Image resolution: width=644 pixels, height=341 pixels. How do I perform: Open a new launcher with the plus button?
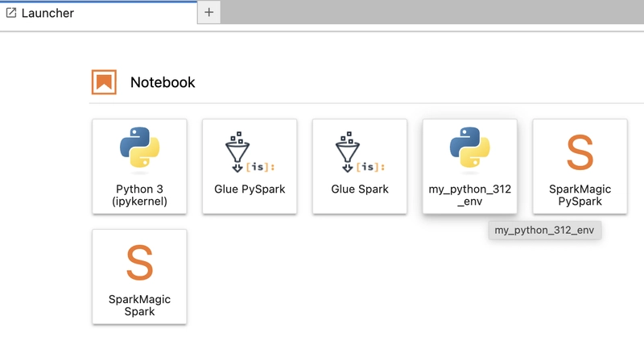pyautogui.click(x=209, y=12)
